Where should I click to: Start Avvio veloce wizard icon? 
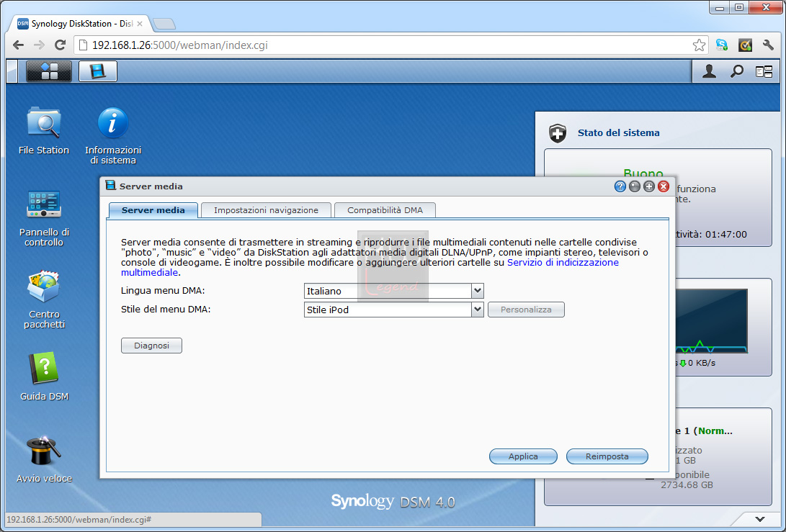[44, 459]
